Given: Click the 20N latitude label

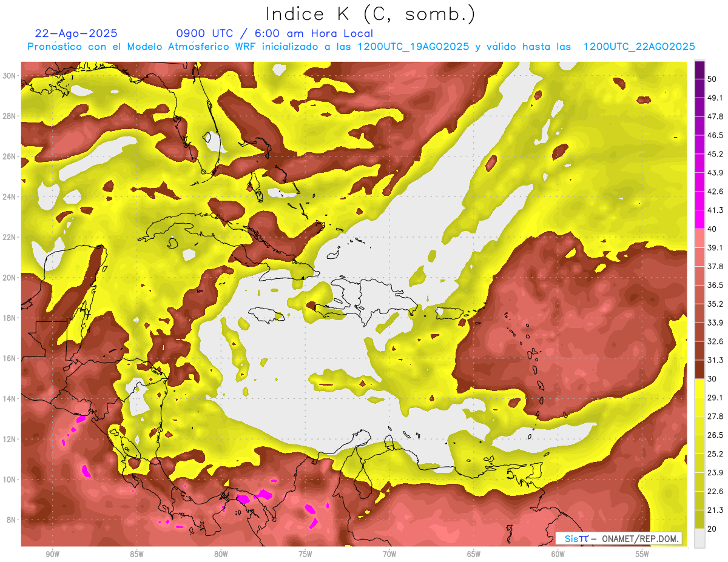Looking at the screenshot, I should pyautogui.click(x=9, y=277).
